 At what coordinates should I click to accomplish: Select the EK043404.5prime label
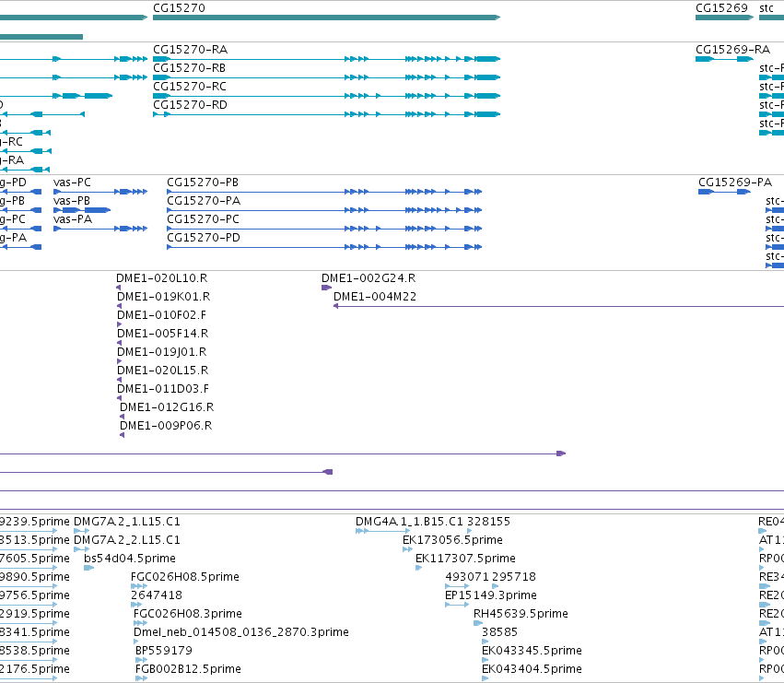click(x=532, y=669)
